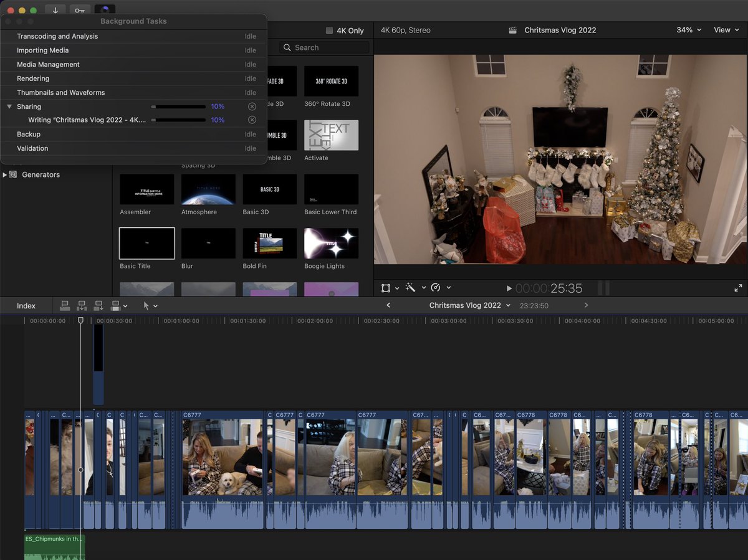Click the timeline playhead marker

click(x=80, y=320)
